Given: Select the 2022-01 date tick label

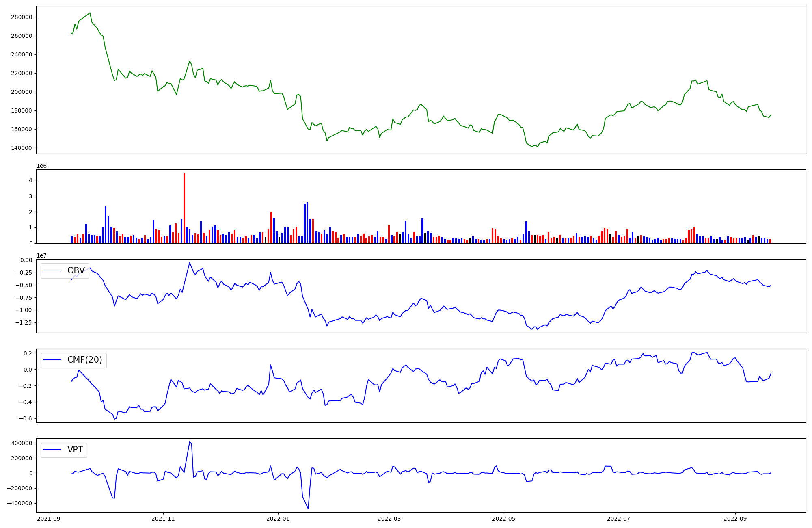Looking at the screenshot, I should coord(278,518).
